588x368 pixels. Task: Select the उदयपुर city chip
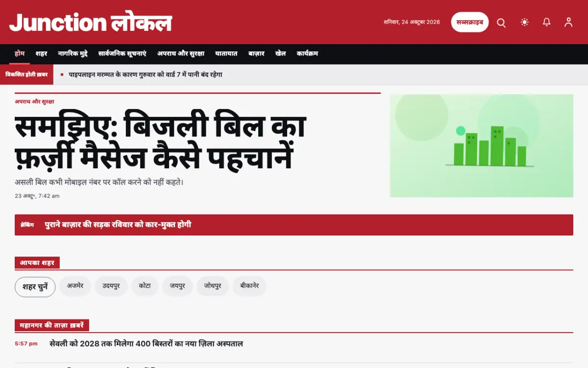click(111, 286)
